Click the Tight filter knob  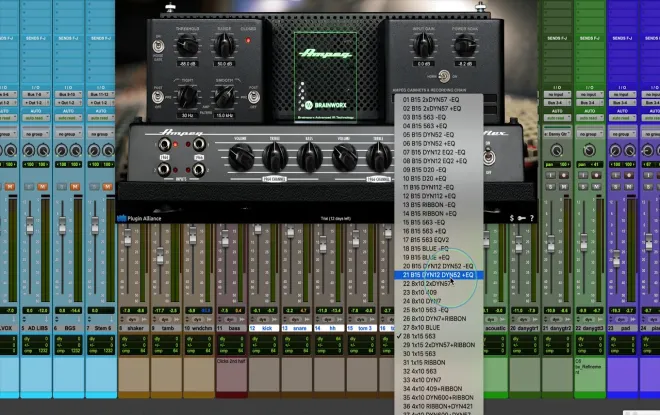[187, 97]
